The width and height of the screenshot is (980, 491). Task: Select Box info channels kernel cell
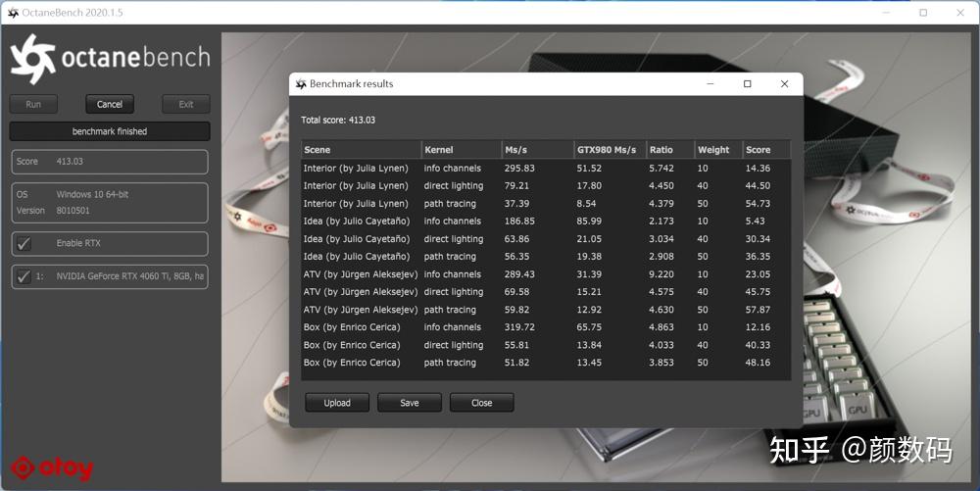[453, 326]
